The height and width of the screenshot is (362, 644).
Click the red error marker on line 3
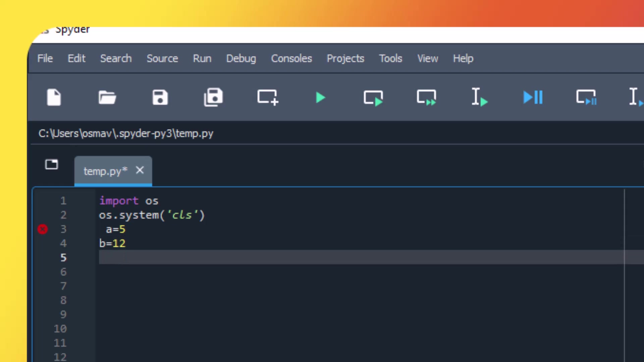43,229
